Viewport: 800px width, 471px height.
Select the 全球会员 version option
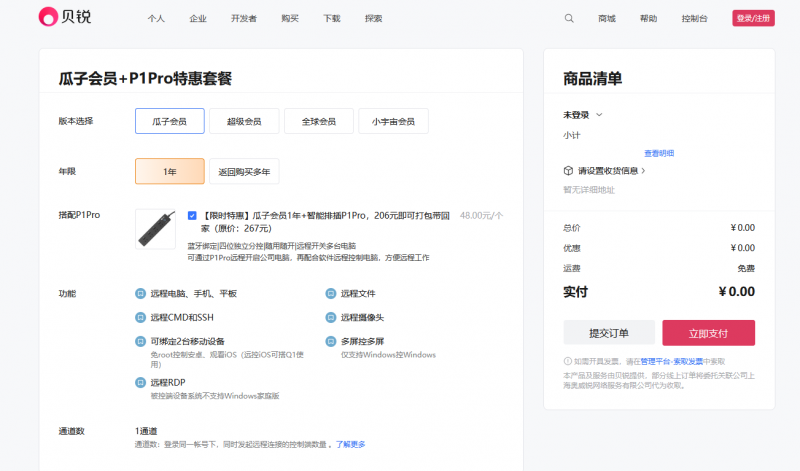(319, 121)
